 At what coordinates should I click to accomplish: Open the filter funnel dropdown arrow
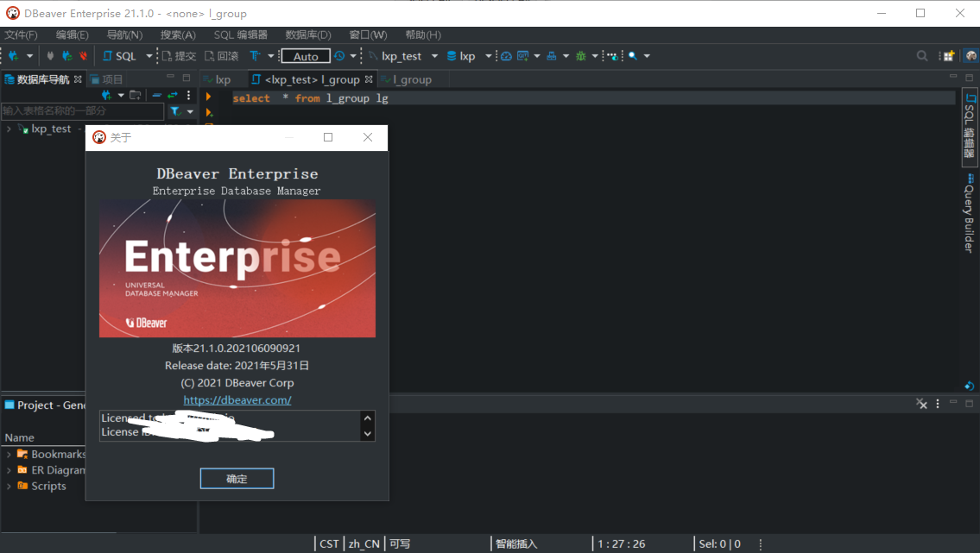190,112
